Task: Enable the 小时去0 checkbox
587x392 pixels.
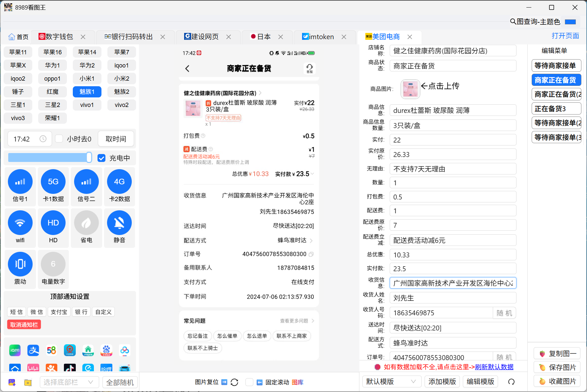Action: 59,139
